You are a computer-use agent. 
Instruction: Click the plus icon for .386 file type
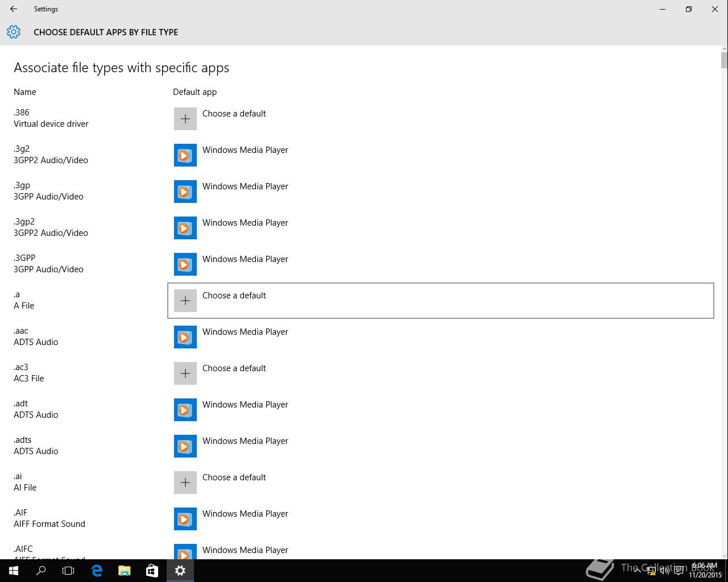[185, 119]
